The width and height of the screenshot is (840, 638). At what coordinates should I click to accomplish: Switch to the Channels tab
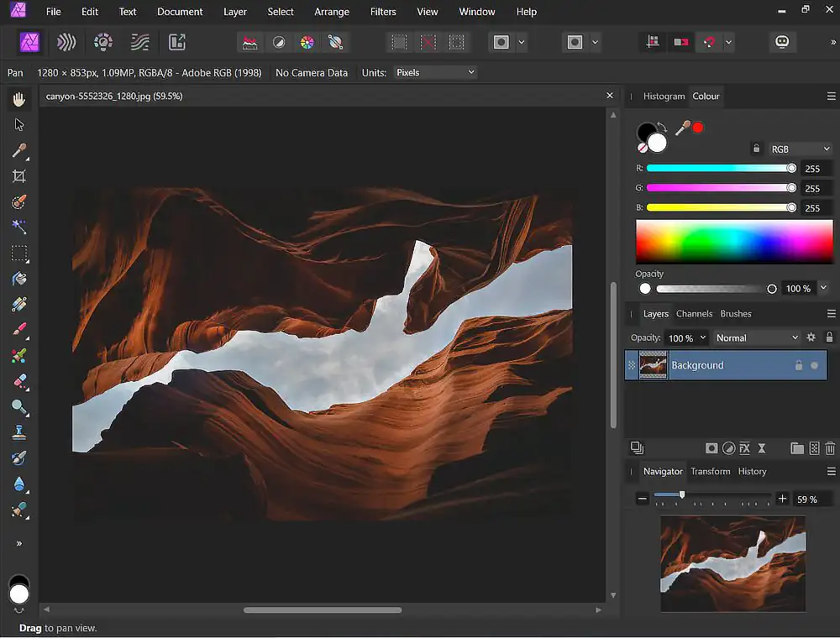pos(694,313)
